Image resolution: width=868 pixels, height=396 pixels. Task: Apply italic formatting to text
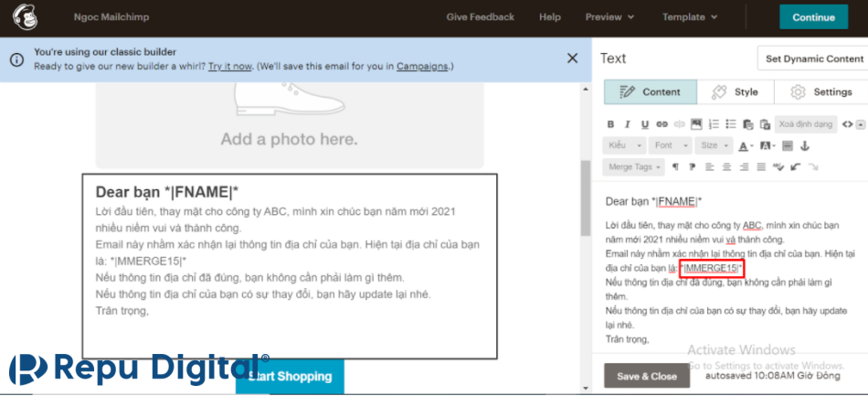[x=628, y=124]
